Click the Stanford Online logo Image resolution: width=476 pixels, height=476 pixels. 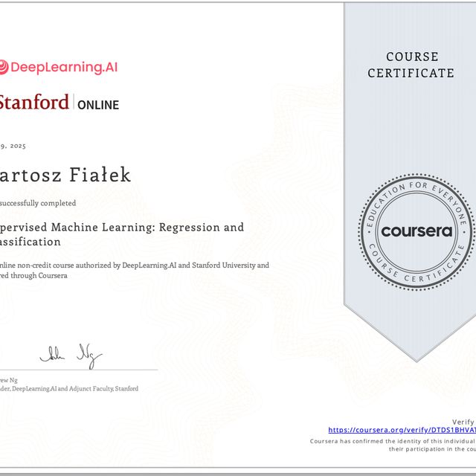click(x=59, y=103)
